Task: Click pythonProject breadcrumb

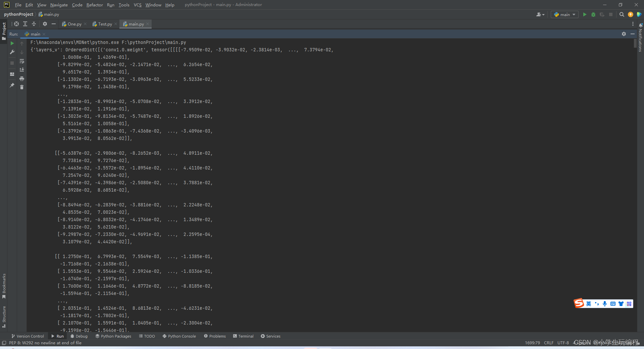Action: click(18, 14)
